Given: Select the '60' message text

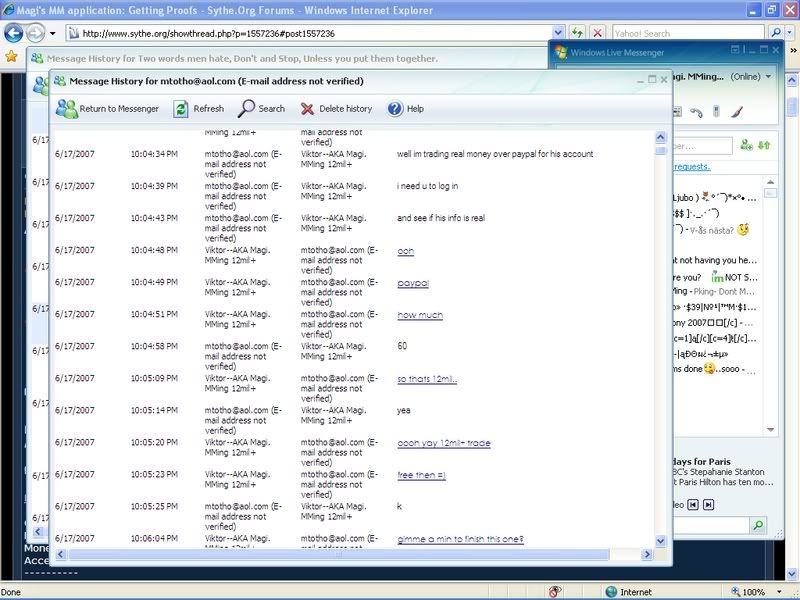Looking at the screenshot, I should click(402, 346).
